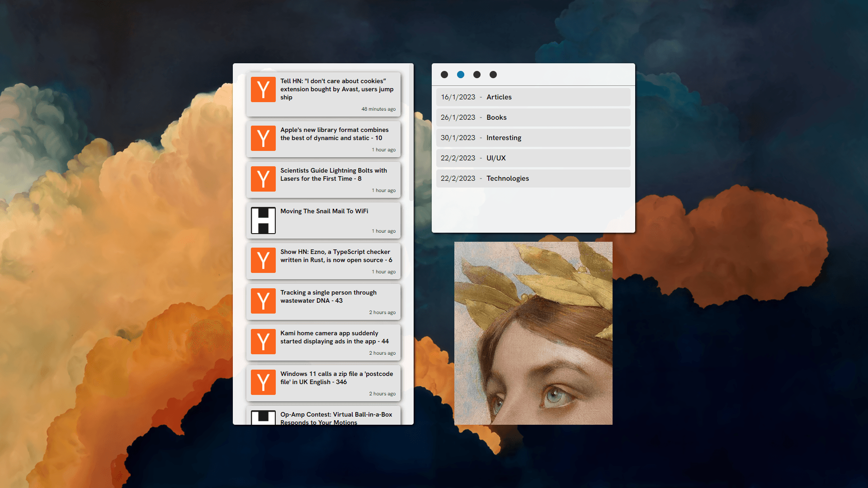Click the Interesting category link
Image resolution: width=868 pixels, height=488 pixels.
[x=503, y=138]
